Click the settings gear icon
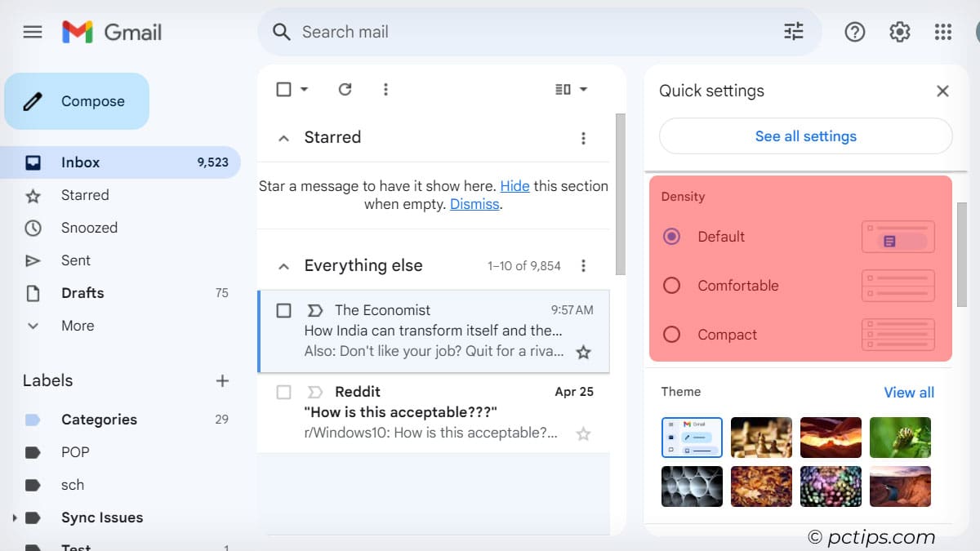The width and height of the screenshot is (980, 551). pyautogui.click(x=899, y=32)
